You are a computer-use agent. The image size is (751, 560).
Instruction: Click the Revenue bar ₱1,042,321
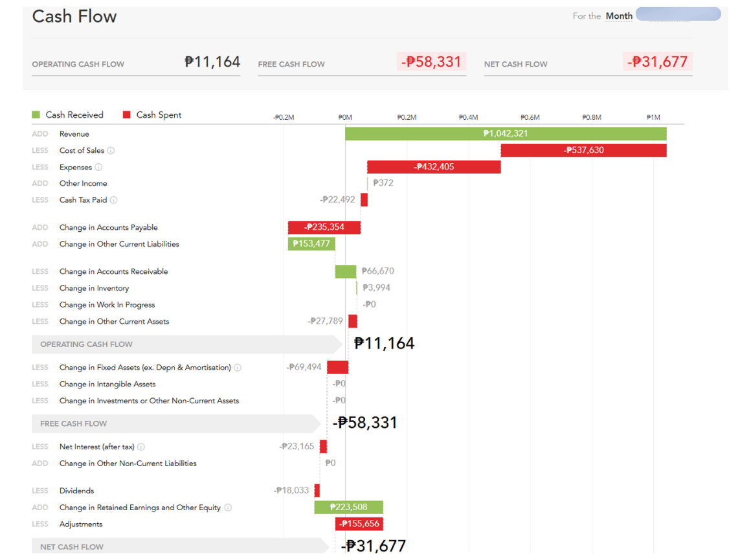click(506, 133)
